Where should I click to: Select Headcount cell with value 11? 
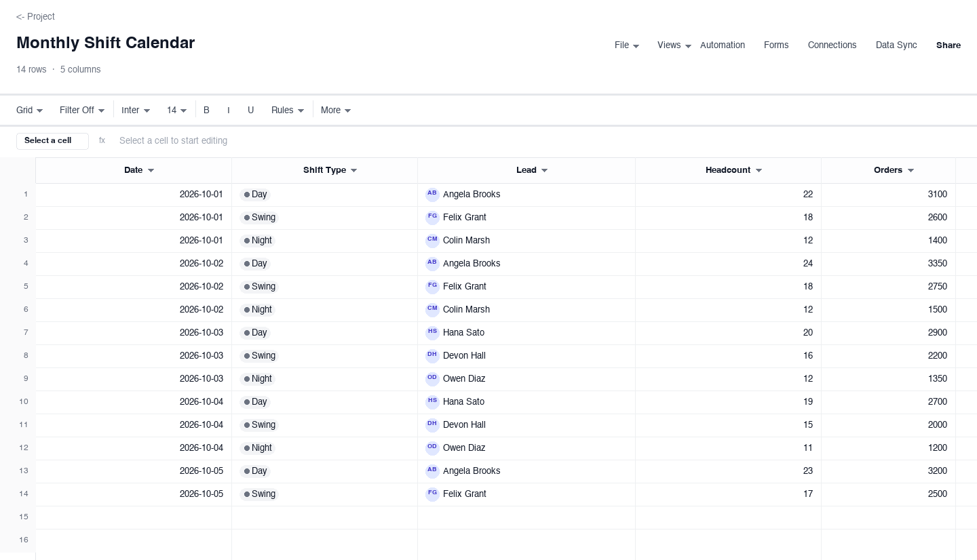click(728, 448)
